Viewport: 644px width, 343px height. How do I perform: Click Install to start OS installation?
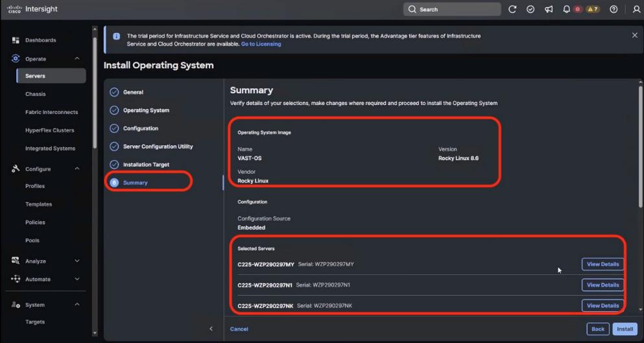pos(625,329)
